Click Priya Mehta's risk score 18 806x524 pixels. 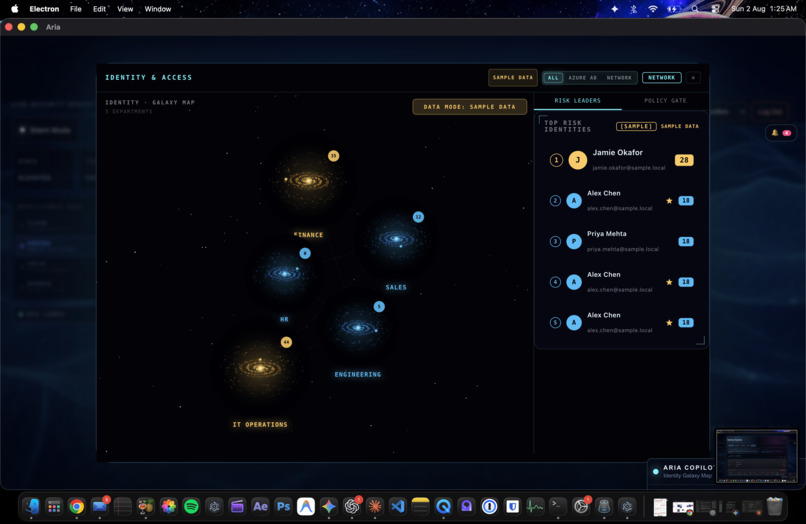(x=686, y=241)
